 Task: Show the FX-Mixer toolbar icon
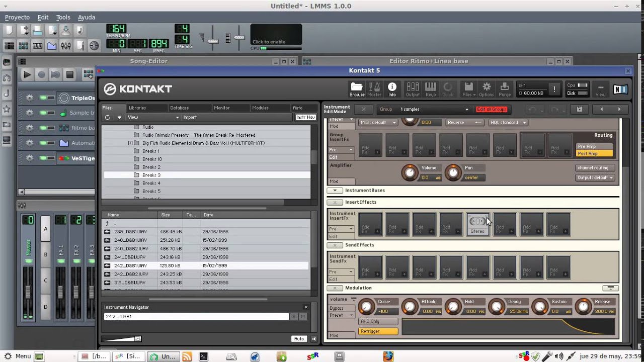(x=66, y=46)
